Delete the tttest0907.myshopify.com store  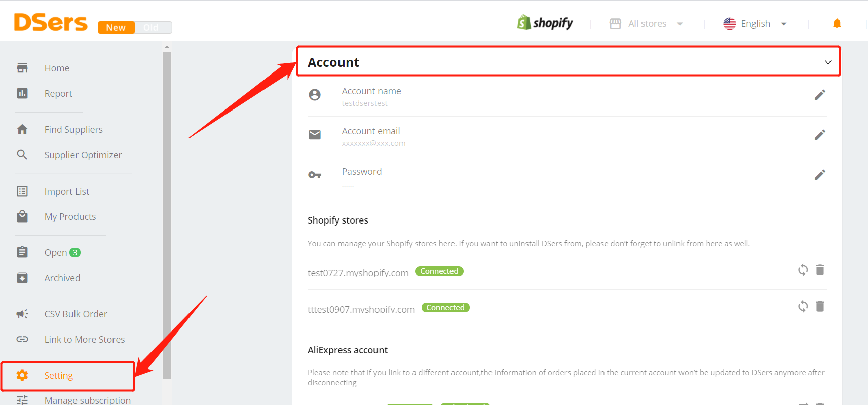[820, 306]
